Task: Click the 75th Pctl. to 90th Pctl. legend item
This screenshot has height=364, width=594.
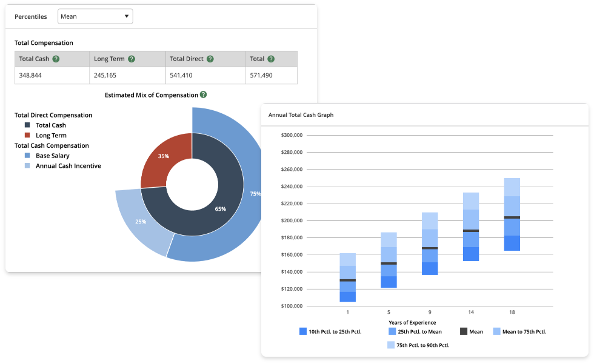Action: pyautogui.click(x=418, y=345)
